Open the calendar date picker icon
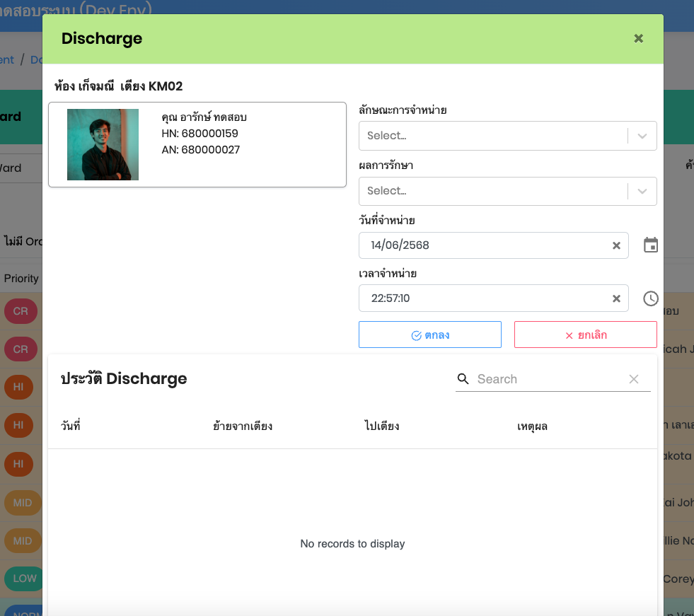694x616 pixels. pyautogui.click(x=651, y=245)
